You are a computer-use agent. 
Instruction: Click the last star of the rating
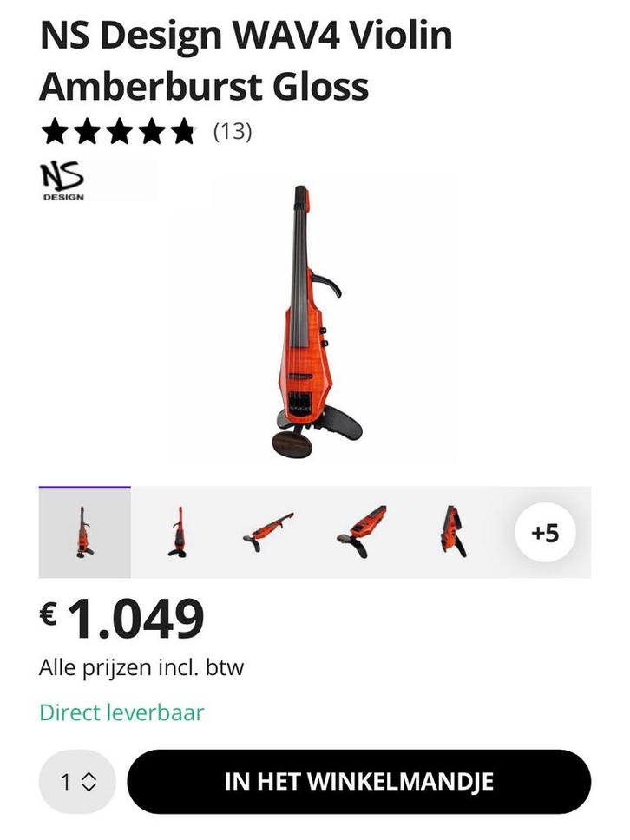[x=183, y=132]
